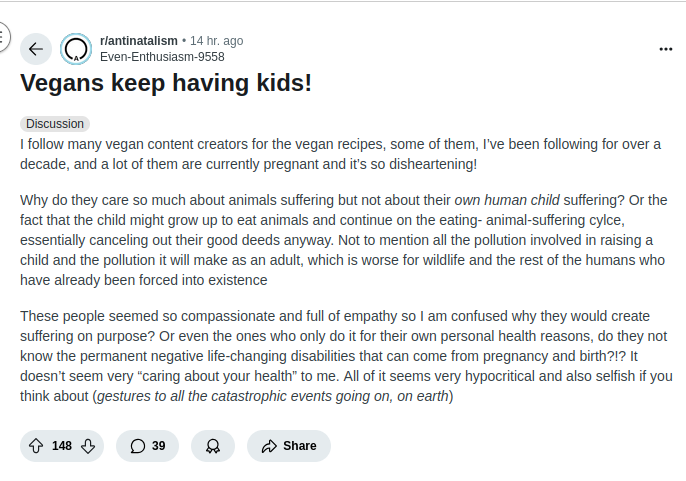Screen dimensions: 686x481
Task: Filter by the Discussion flair tag
Action: click(x=55, y=124)
